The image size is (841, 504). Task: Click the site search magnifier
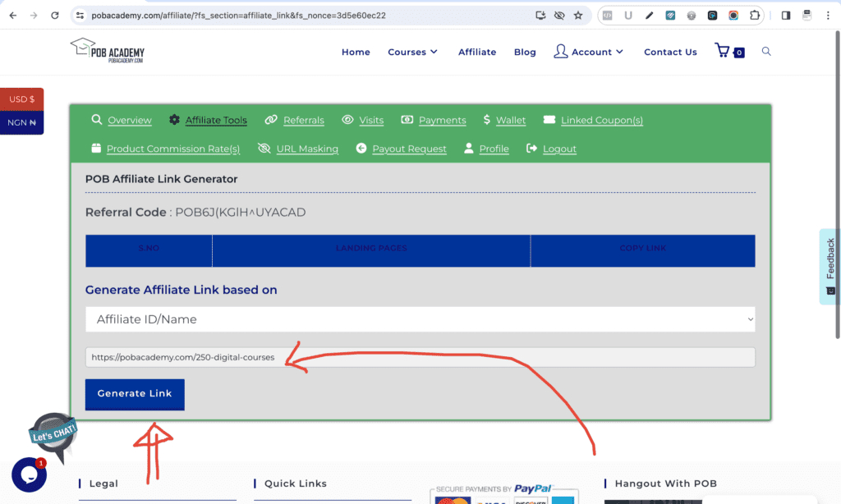pos(766,52)
